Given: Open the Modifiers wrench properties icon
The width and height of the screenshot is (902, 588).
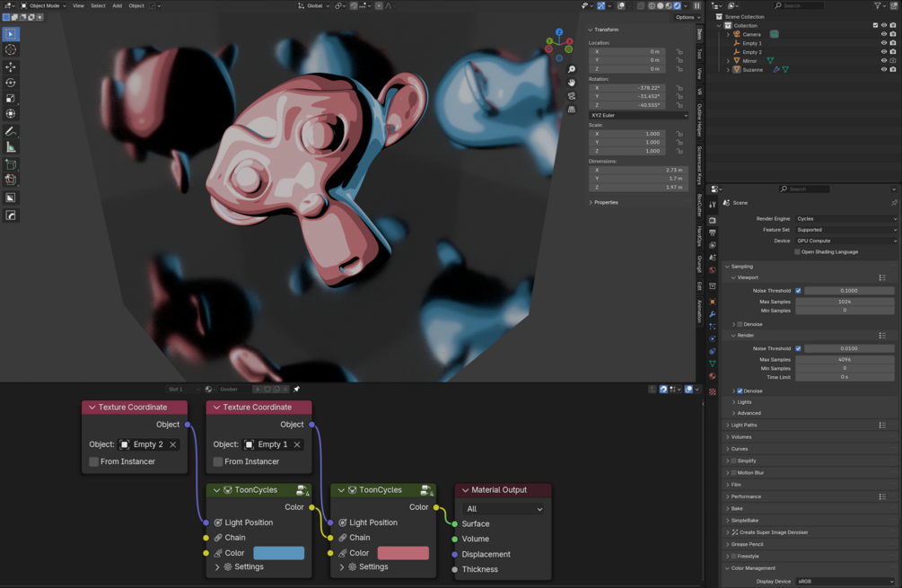Looking at the screenshot, I should click(x=713, y=314).
